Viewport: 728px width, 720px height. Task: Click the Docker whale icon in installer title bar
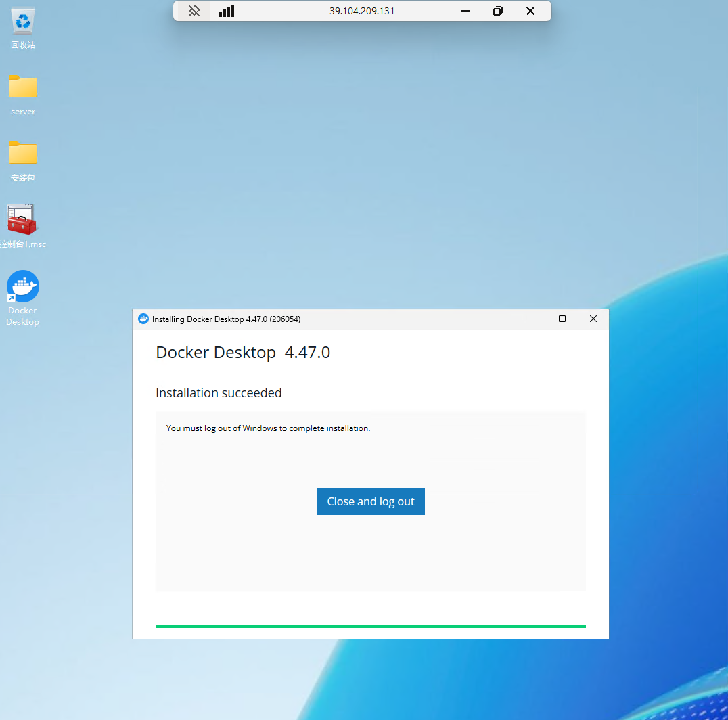[143, 319]
